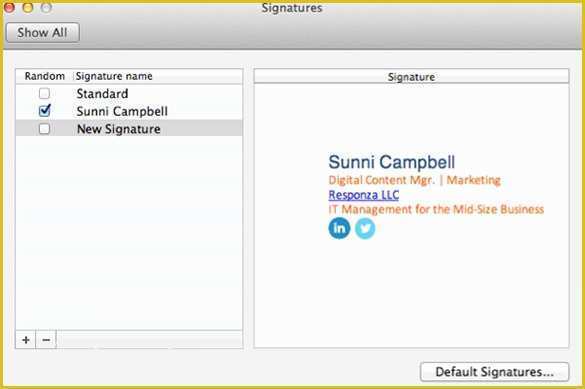Select the Standard signature row
The width and height of the screenshot is (585, 389).
(129, 94)
